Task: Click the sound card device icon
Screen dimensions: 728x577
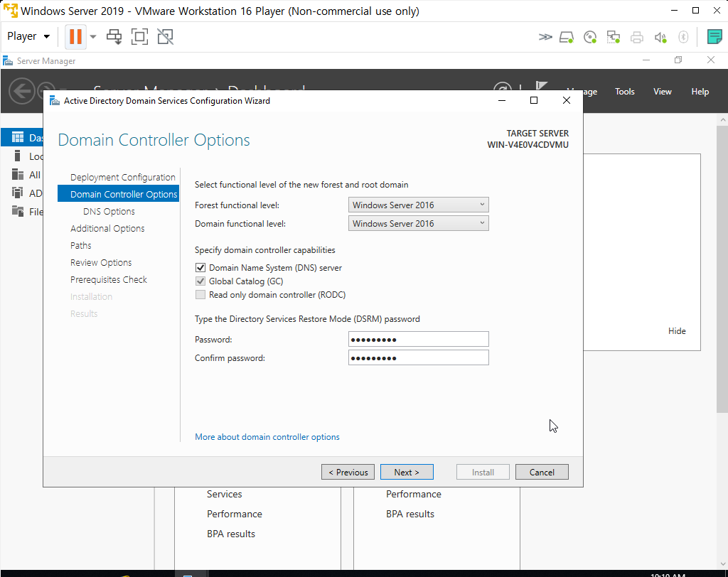Action: pos(660,37)
